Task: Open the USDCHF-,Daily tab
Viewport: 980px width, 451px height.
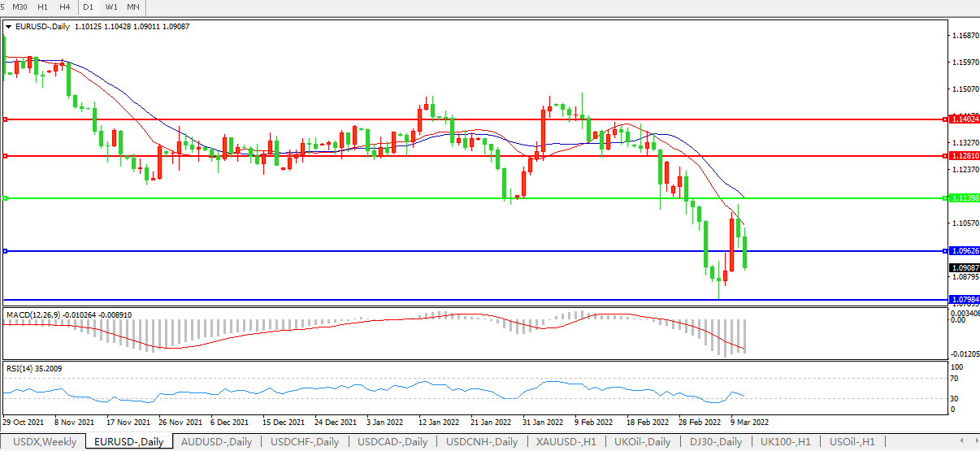Action: [305, 442]
